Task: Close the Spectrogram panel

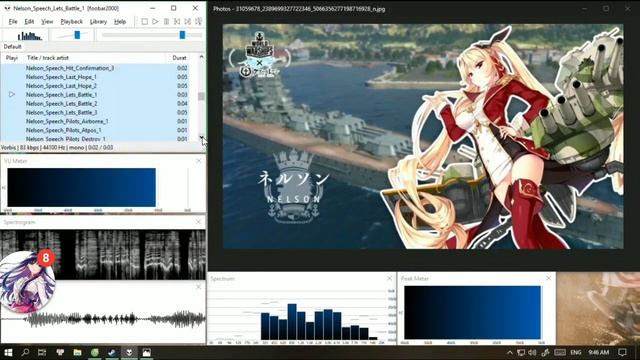Action: tap(198, 222)
